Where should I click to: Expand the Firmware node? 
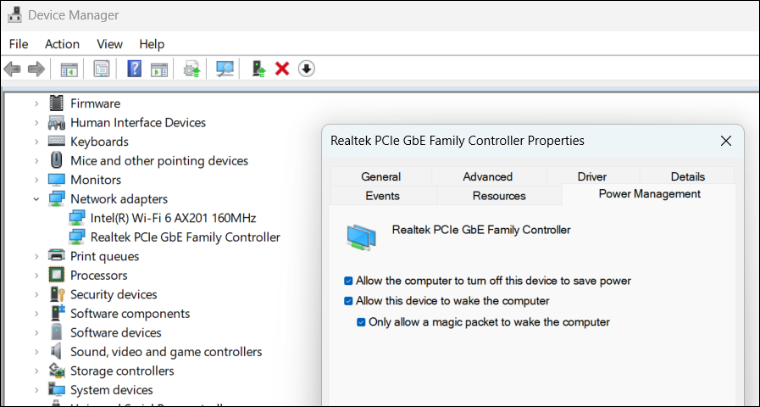click(x=36, y=103)
